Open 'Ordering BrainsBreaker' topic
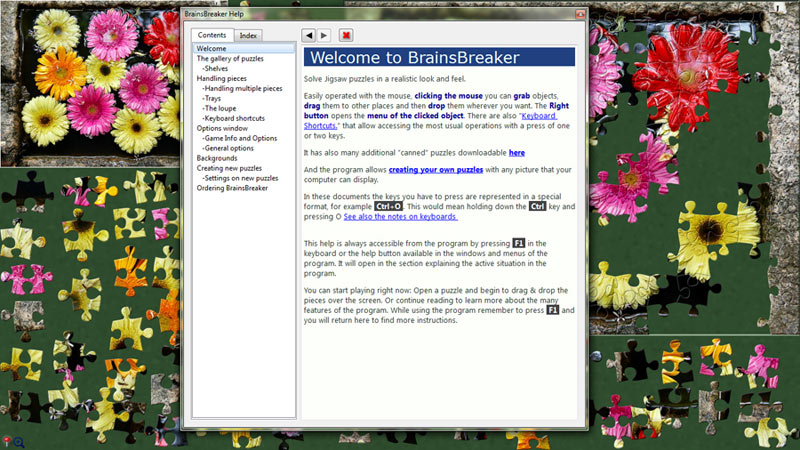 [232, 188]
